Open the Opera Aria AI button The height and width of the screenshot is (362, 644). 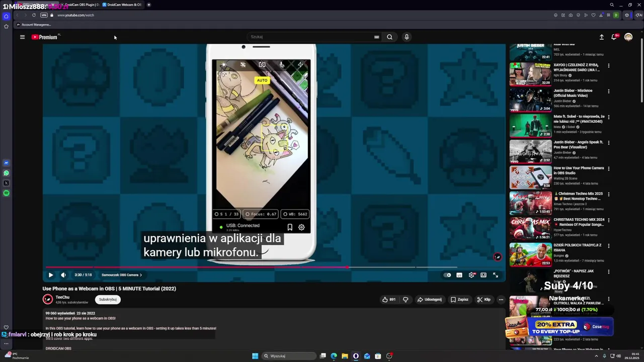[639, 15]
